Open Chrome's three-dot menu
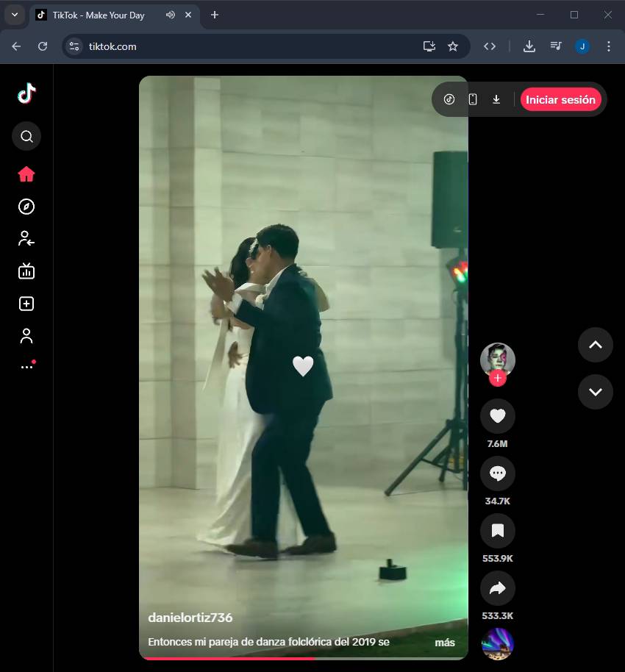 [x=608, y=46]
